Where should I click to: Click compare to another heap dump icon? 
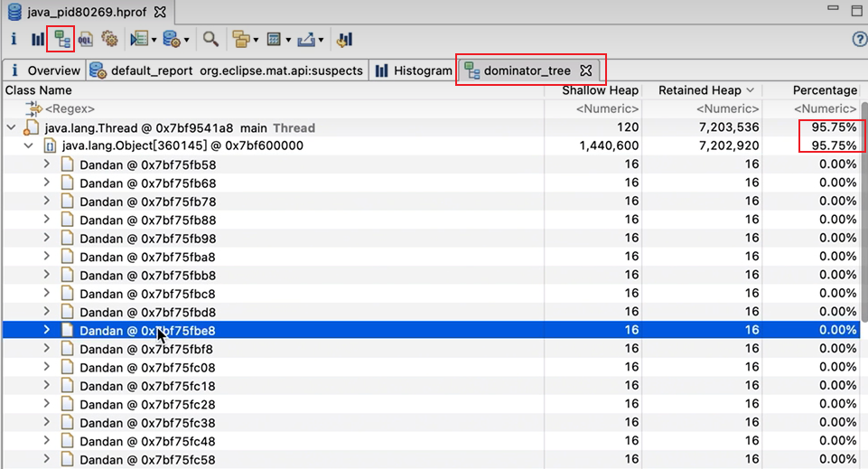[x=344, y=40]
